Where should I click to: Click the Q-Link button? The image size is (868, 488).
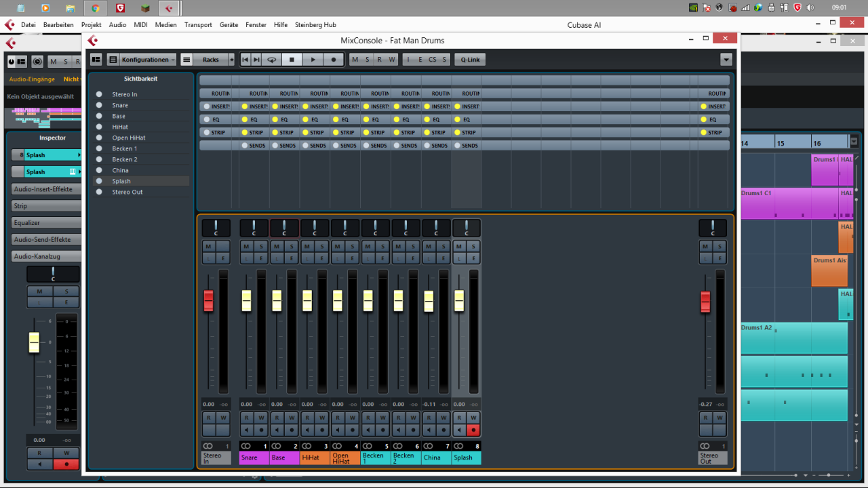click(470, 60)
